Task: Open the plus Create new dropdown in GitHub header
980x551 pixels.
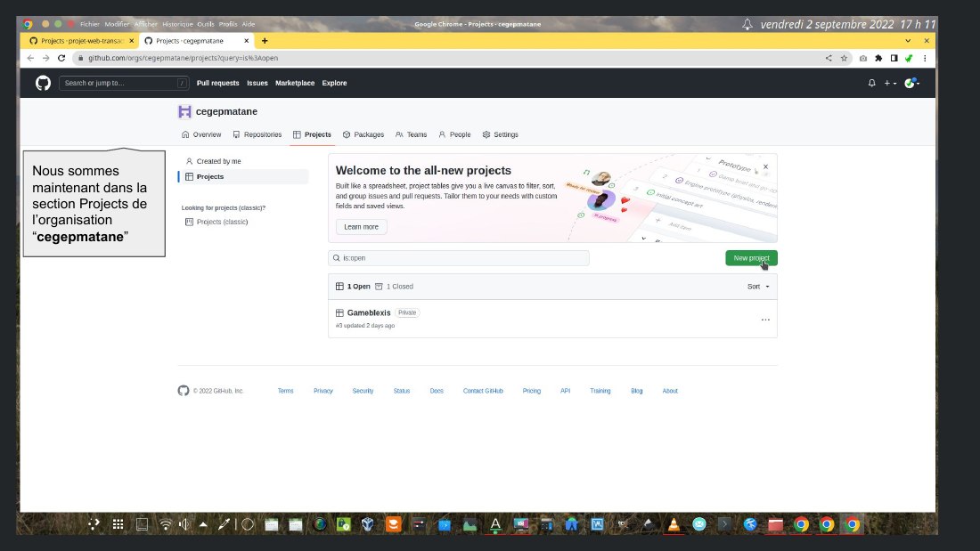Action: click(x=890, y=83)
